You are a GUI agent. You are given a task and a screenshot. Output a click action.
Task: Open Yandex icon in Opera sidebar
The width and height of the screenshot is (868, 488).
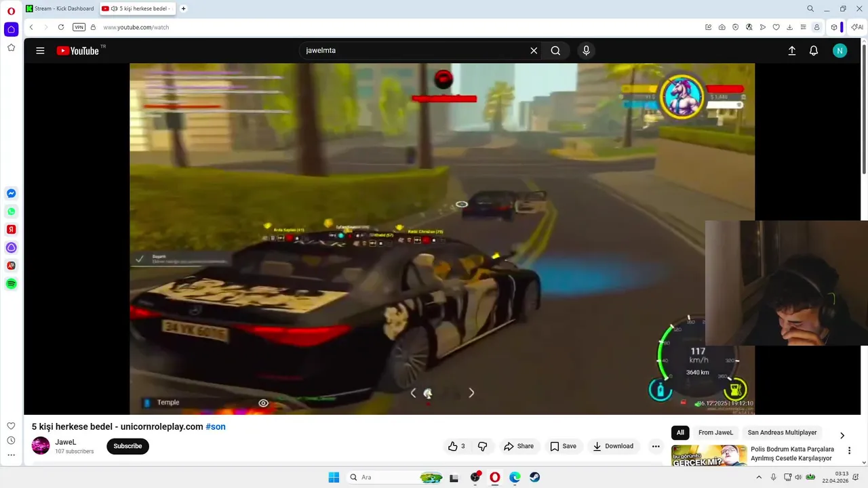click(x=11, y=230)
